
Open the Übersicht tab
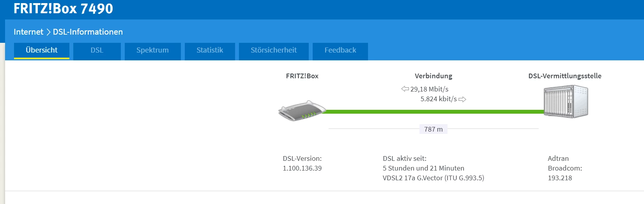click(x=42, y=50)
